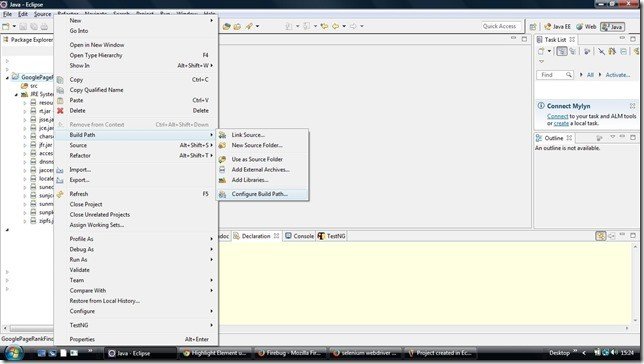Open the Firebug Mozilla taskbar button
644x364 pixels.
click(291, 353)
